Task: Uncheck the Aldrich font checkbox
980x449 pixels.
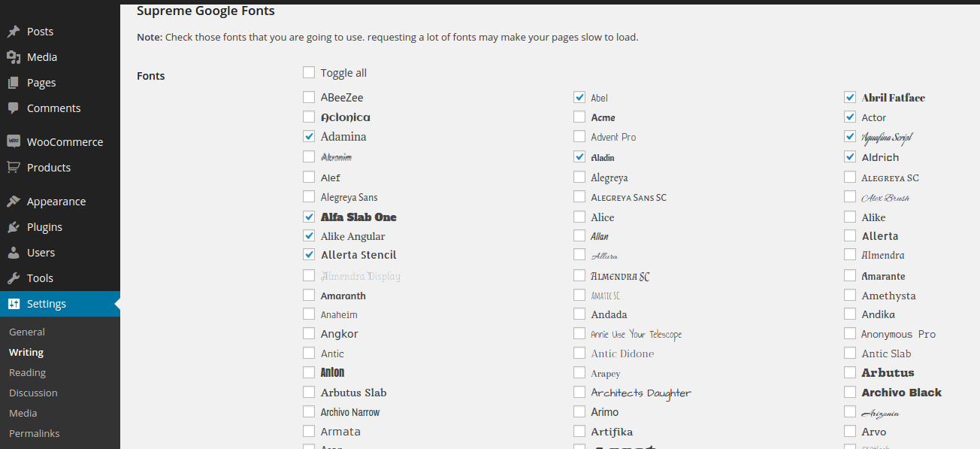Action: (850, 156)
